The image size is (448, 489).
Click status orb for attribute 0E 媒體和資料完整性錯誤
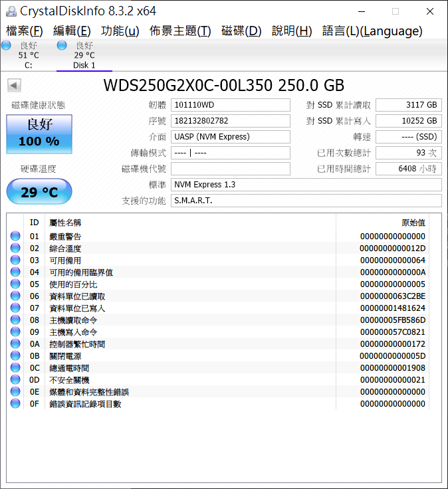[x=15, y=392]
